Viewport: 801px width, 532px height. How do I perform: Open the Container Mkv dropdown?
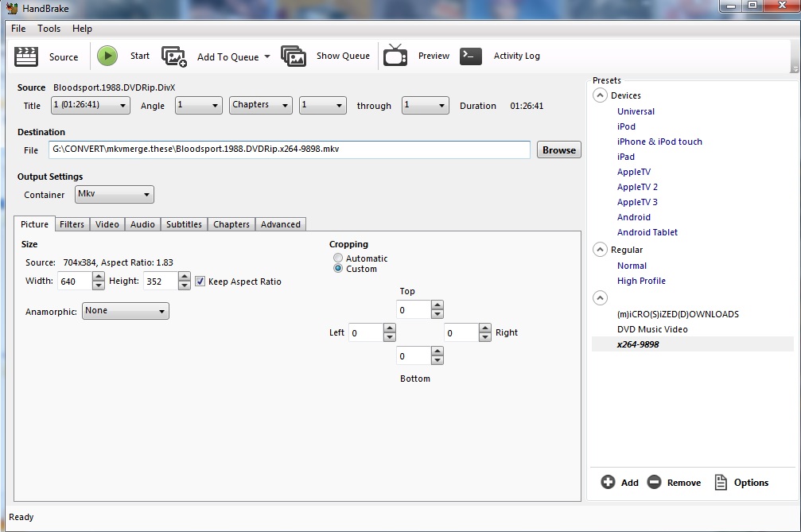(x=115, y=194)
